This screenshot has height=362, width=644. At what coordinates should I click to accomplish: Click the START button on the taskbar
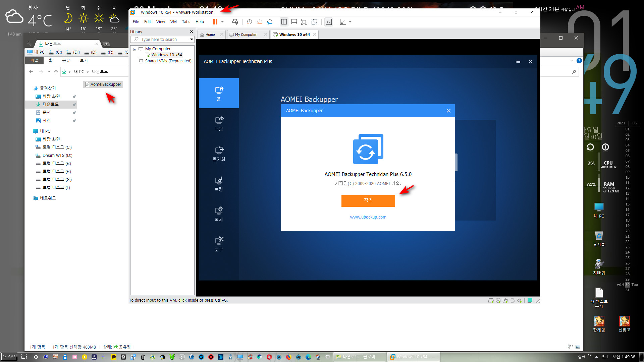9,357
